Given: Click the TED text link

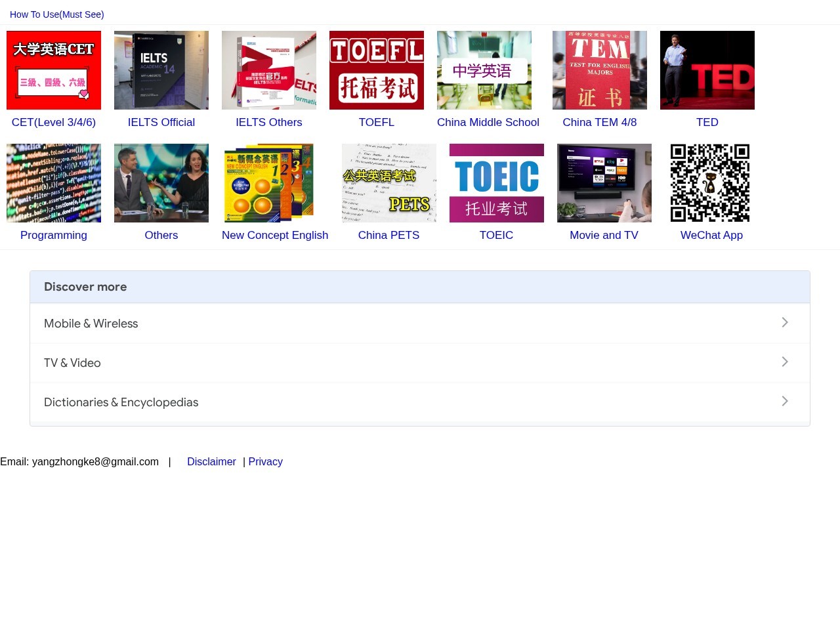Looking at the screenshot, I should pyautogui.click(x=707, y=122).
